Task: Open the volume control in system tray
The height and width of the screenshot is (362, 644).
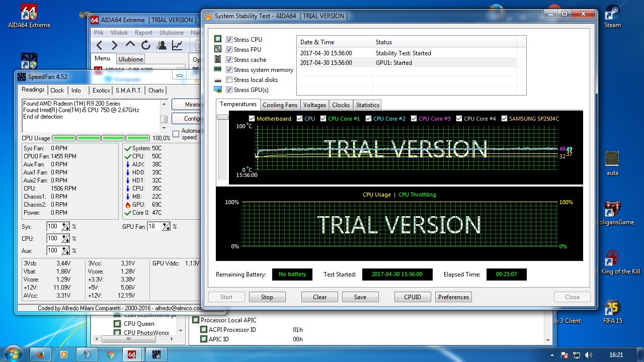Action: pos(588,355)
